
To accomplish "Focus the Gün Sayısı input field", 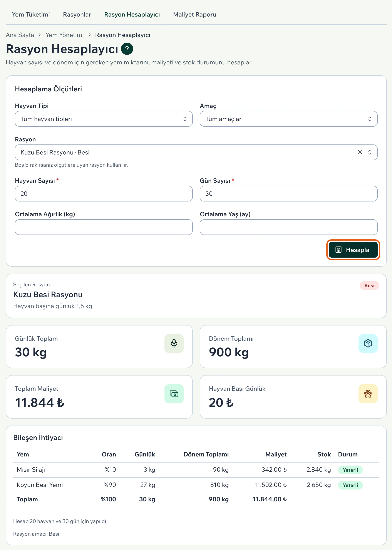I will 288,194.
